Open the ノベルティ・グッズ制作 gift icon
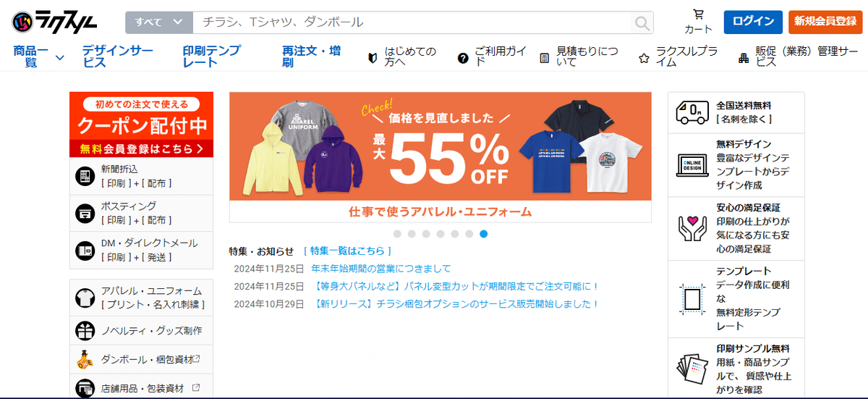The height and width of the screenshot is (399, 868). pyautogui.click(x=85, y=331)
